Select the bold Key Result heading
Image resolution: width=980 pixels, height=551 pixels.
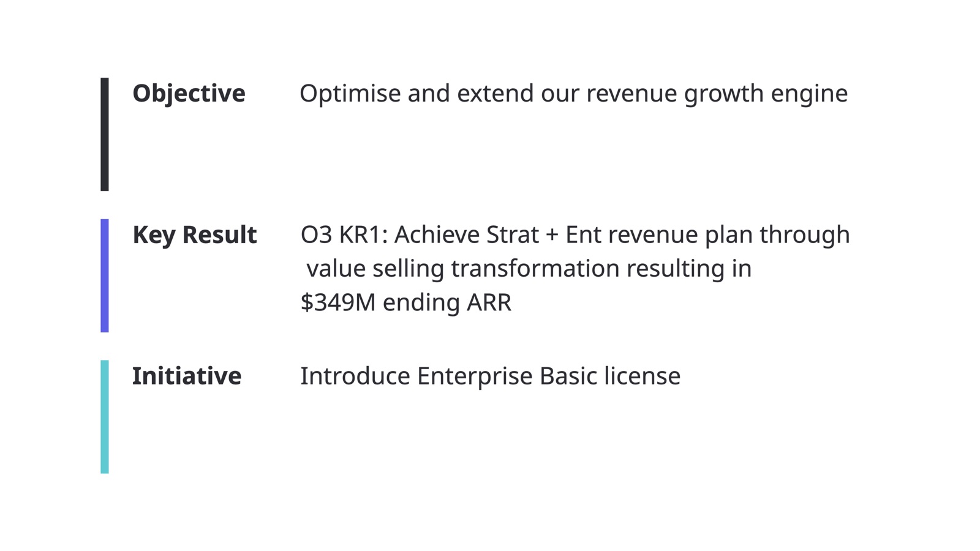pyautogui.click(x=194, y=235)
